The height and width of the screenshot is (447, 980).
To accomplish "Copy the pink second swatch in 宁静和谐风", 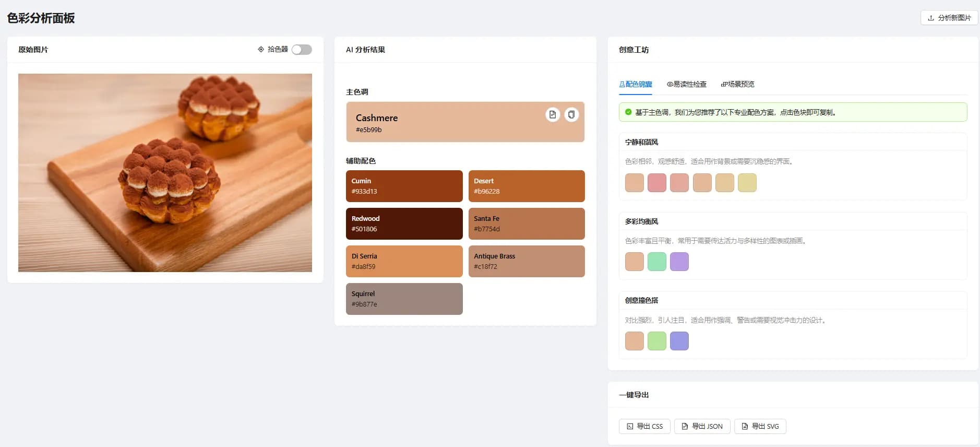I will tap(657, 183).
